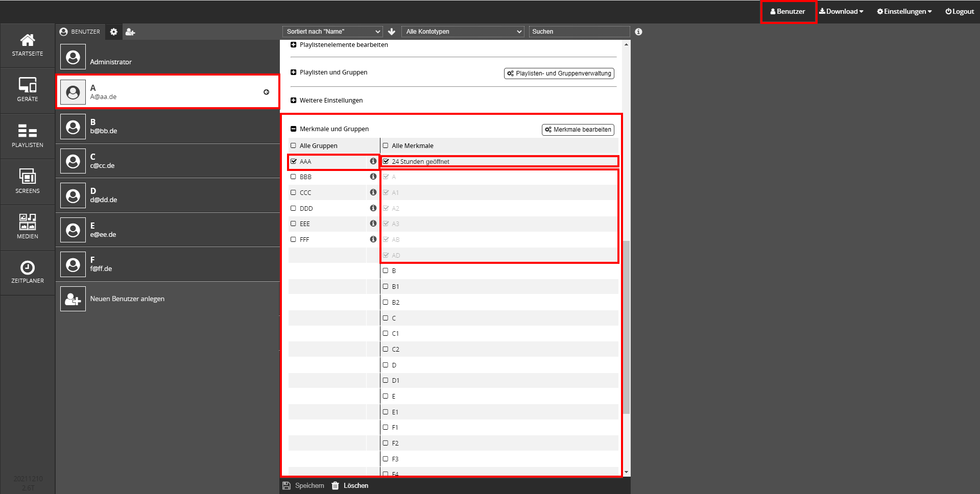980x494 pixels.
Task: Expand Weitere Einstellungen section
Action: point(294,101)
